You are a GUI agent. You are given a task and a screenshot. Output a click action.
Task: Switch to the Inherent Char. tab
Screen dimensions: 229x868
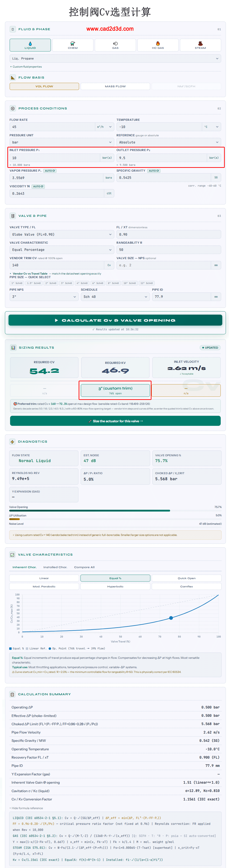[x=24, y=567]
